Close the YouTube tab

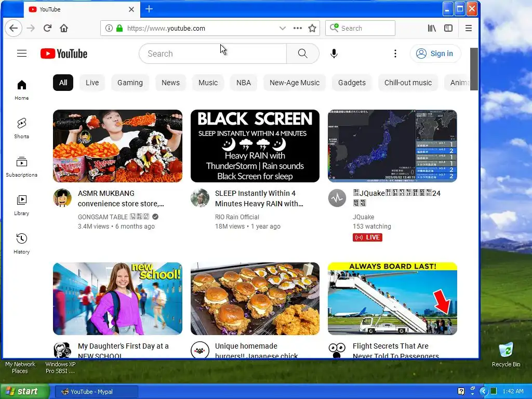(x=131, y=9)
